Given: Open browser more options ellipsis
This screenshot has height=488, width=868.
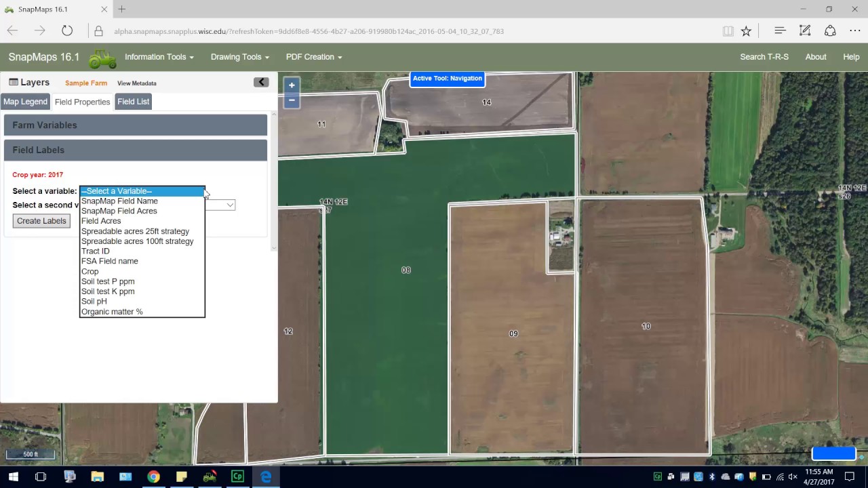Looking at the screenshot, I should [x=855, y=30].
